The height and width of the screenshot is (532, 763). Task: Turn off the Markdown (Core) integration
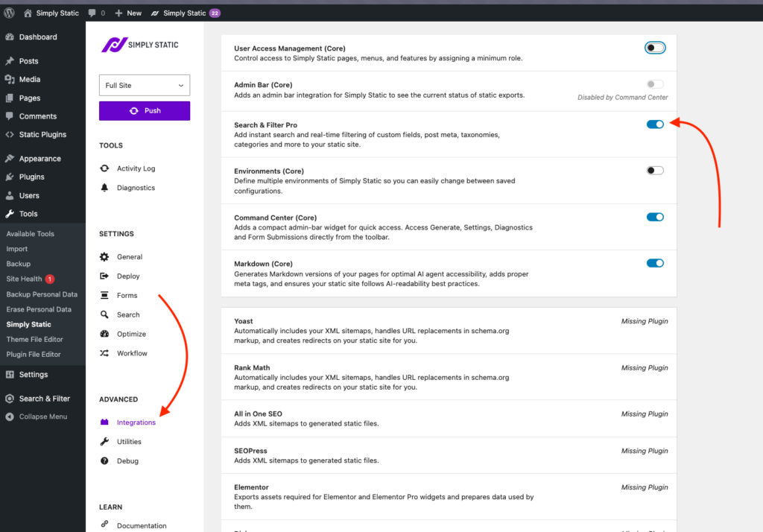coord(654,263)
